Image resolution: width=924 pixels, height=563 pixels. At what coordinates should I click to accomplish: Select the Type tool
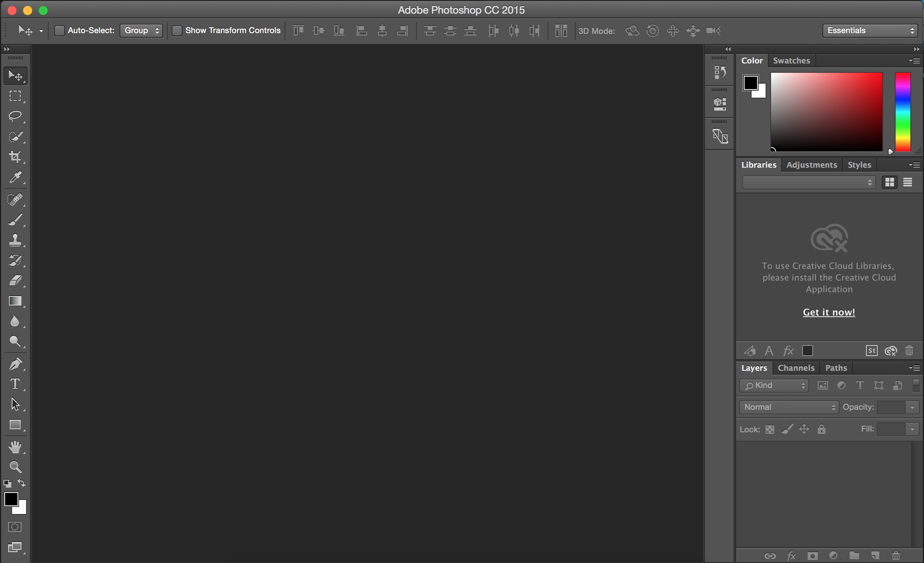(15, 384)
